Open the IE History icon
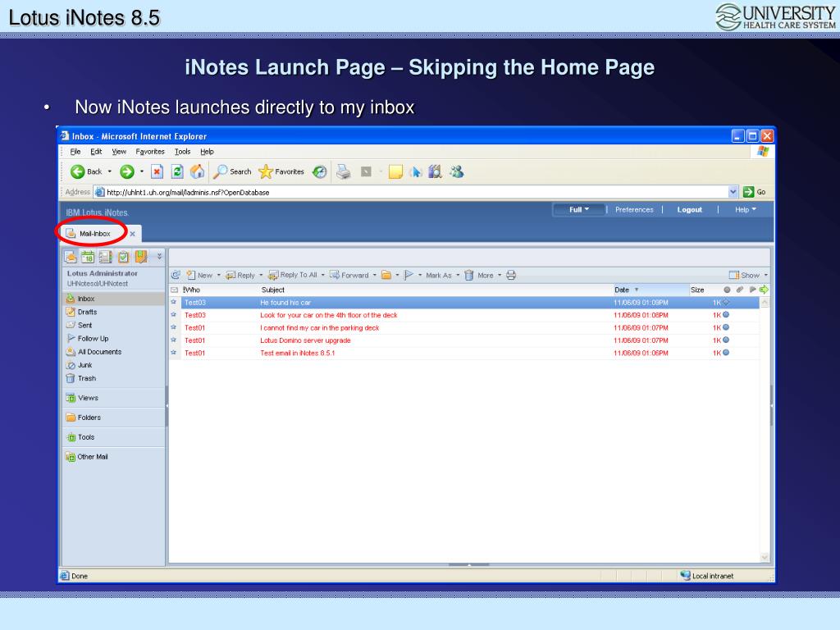This screenshot has width=840, height=630. [x=320, y=171]
